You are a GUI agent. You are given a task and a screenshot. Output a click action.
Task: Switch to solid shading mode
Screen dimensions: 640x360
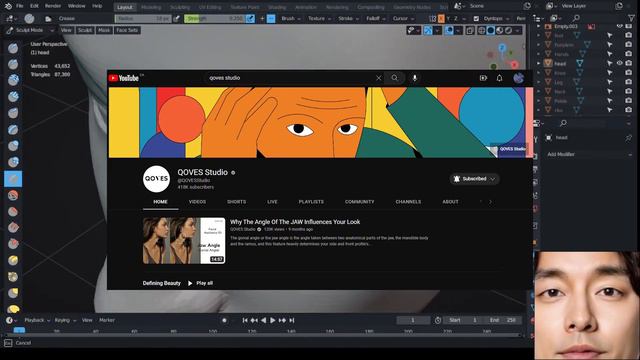[x=491, y=31]
